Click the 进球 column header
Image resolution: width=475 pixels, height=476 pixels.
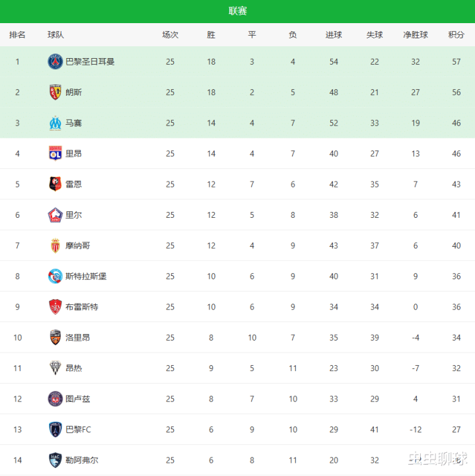[x=334, y=35]
